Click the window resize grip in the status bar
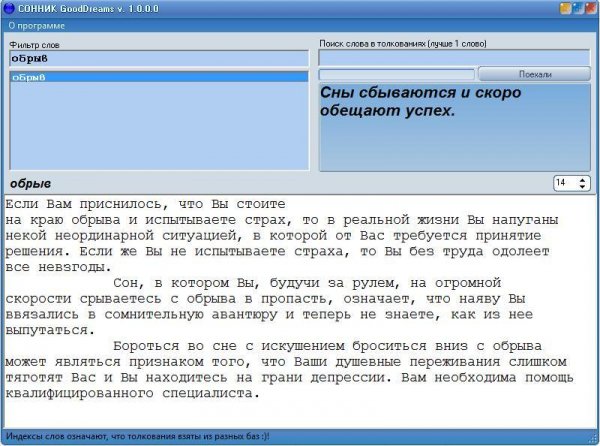The height and width of the screenshot is (446, 600). (x=593, y=438)
